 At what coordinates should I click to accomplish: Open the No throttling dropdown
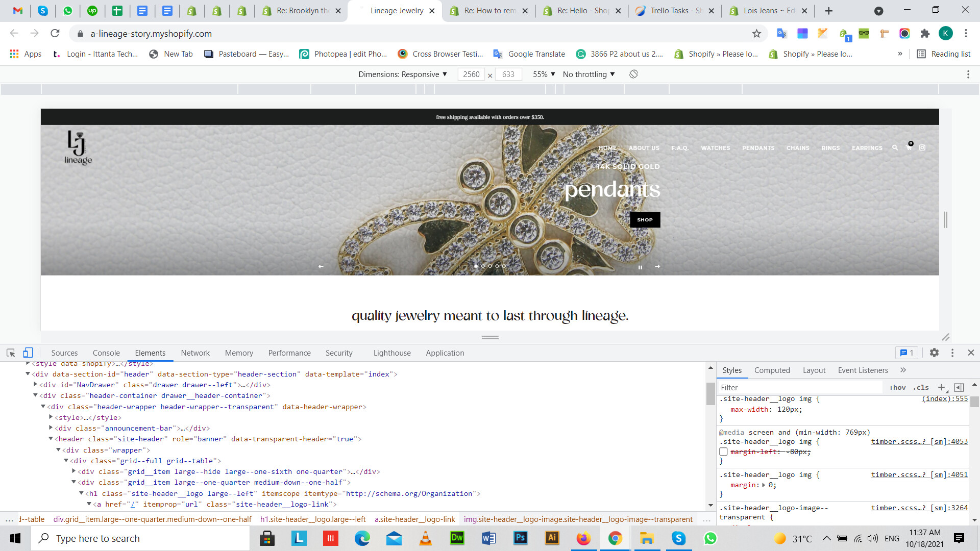point(589,74)
